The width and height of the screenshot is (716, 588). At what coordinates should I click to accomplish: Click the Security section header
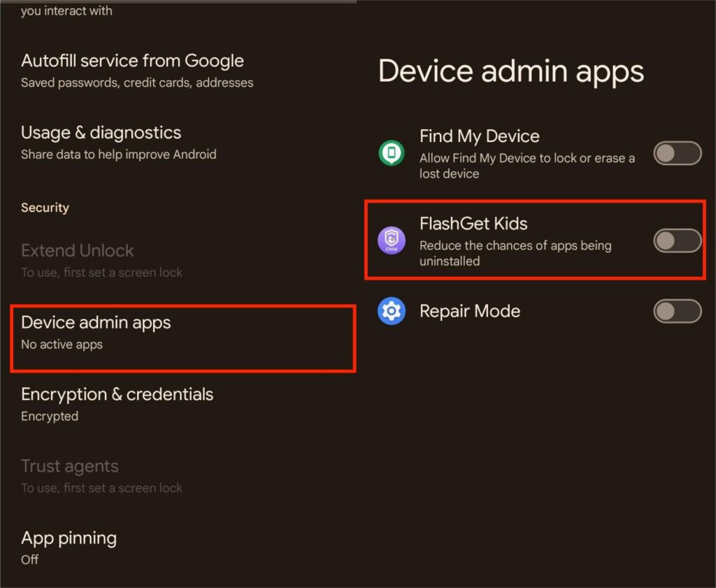pyautogui.click(x=45, y=207)
